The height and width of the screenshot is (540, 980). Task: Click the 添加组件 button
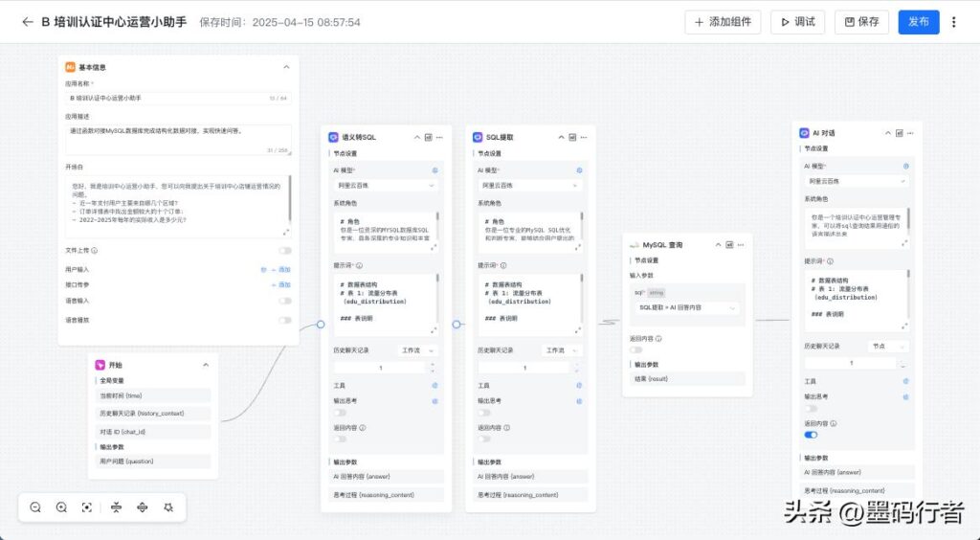click(723, 22)
